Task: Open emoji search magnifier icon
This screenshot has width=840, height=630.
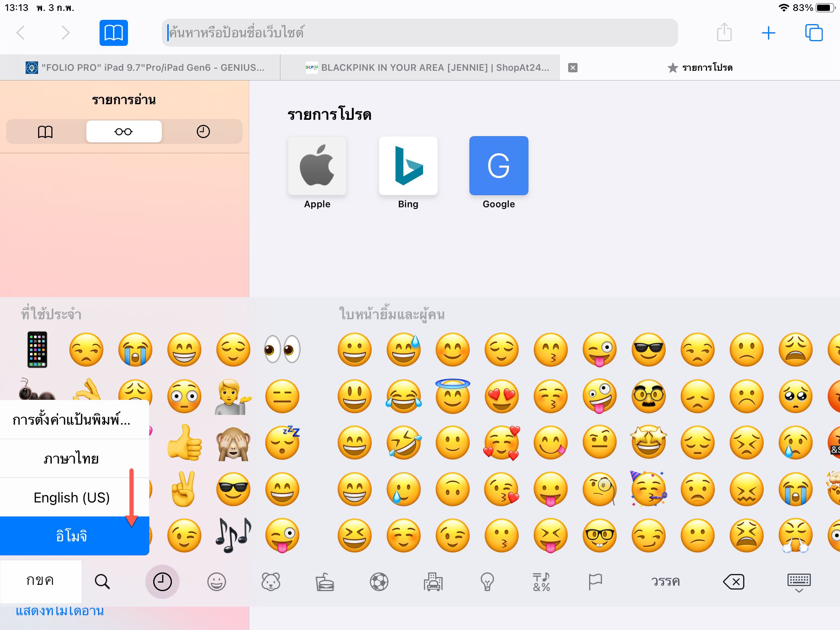Action: coord(102,582)
